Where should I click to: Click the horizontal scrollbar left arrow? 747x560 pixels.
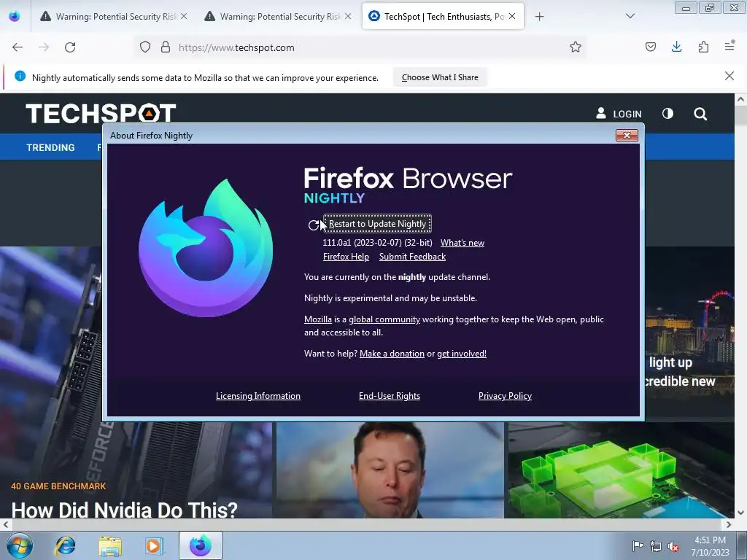point(6,524)
